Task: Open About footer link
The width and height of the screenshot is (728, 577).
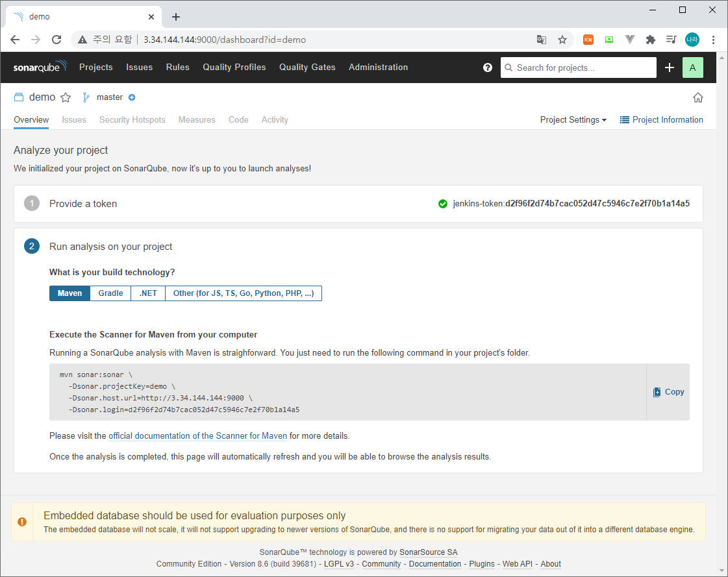Action: coord(551,563)
